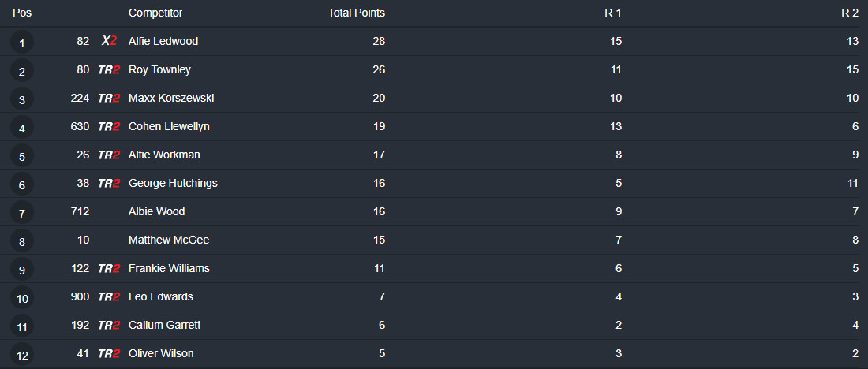Screen dimensions: 868x369
Task: Click the position 1 circle badge
Action: 22,43
